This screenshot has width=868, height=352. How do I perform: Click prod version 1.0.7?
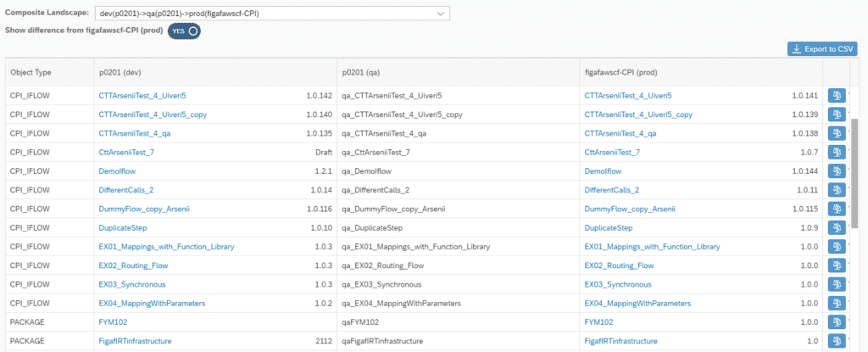tap(809, 153)
